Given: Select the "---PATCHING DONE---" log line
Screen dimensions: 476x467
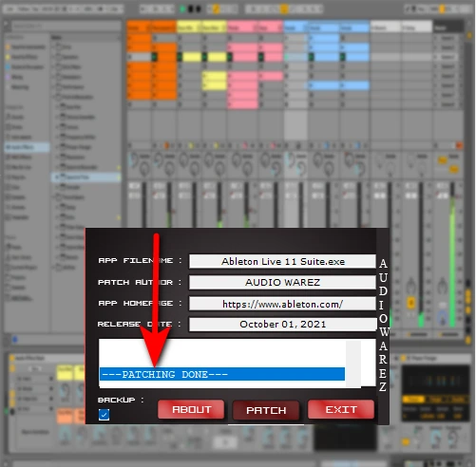Looking at the screenshot, I should point(222,374).
